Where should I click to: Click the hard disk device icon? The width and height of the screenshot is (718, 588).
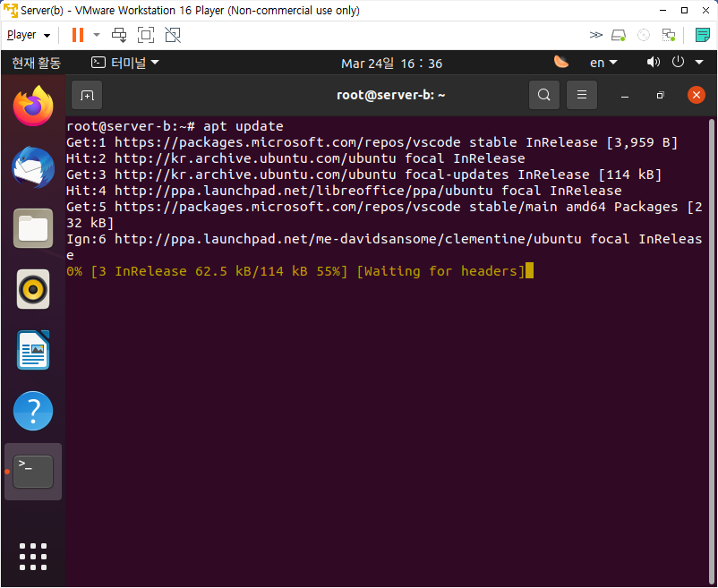click(619, 35)
